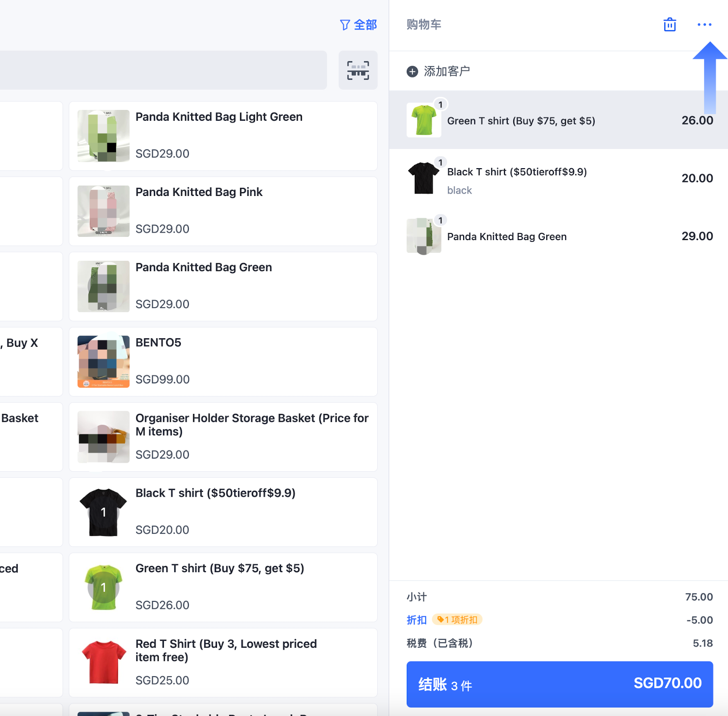Click the black variant label in cart
728x716 pixels.
pos(459,190)
